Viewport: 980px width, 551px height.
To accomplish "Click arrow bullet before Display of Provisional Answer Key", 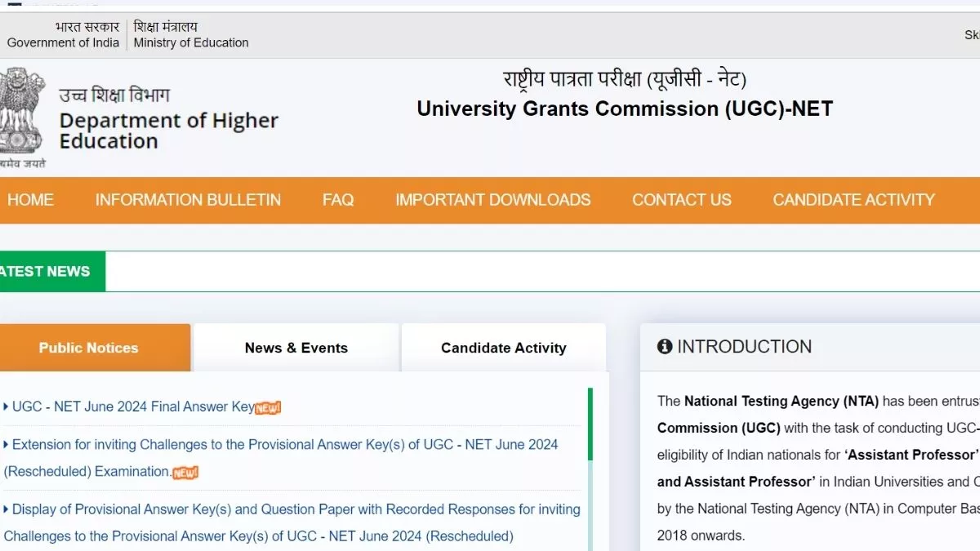I will tap(7, 509).
